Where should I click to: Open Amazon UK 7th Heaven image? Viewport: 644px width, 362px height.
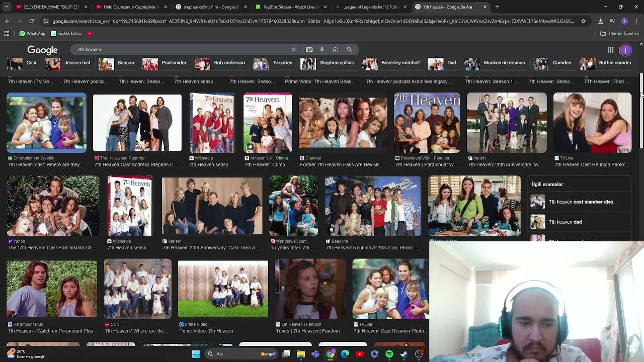tap(268, 122)
